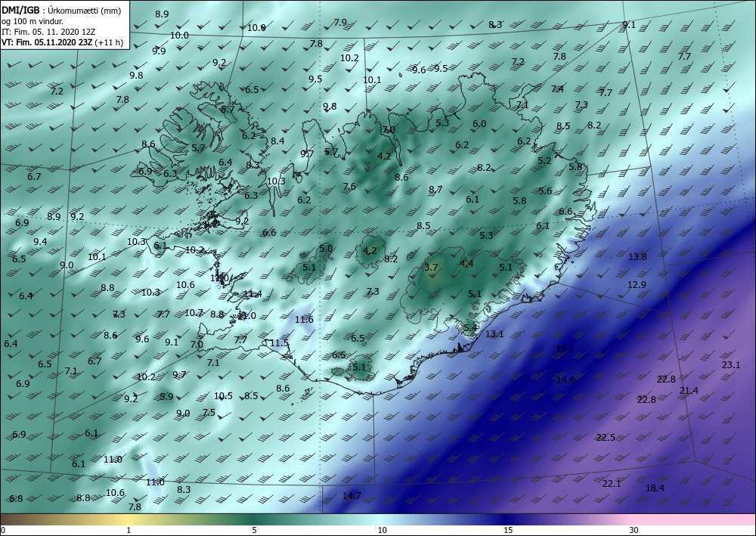Click the map value '5.4'
The width and height of the screenshot is (756, 536).
(x=470, y=328)
